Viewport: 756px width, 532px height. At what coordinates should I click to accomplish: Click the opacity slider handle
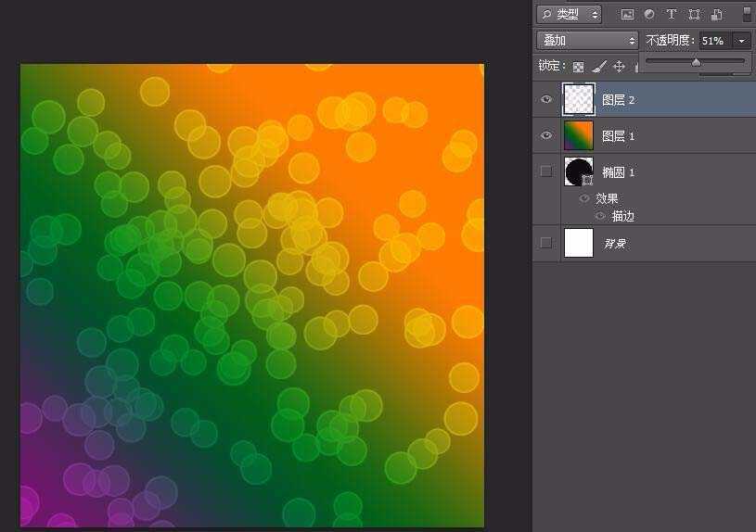tap(696, 62)
